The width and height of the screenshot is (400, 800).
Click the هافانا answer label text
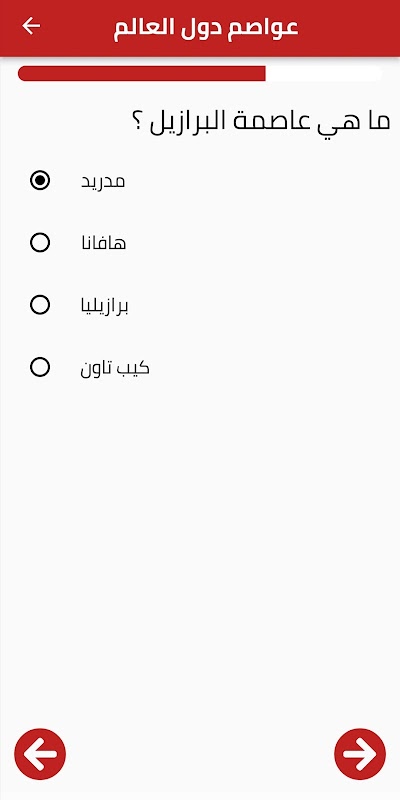coord(104,243)
